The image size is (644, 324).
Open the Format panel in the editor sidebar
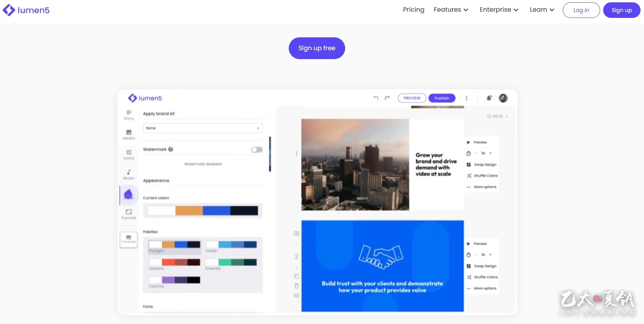pyautogui.click(x=129, y=214)
